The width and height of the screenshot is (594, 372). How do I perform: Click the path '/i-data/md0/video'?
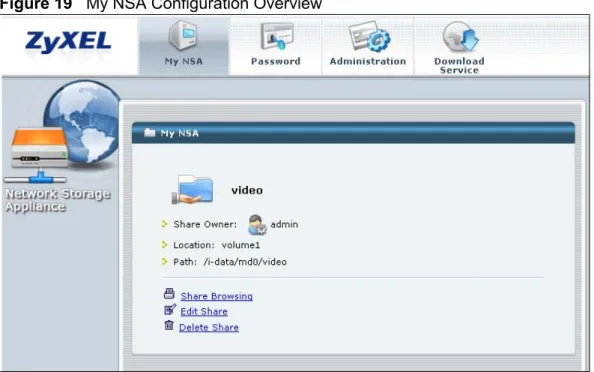pos(245,262)
